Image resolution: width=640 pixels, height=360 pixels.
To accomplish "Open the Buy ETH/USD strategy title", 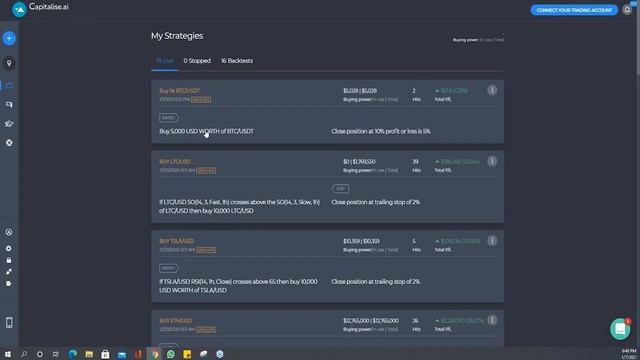I will pyautogui.click(x=176, y=321).
